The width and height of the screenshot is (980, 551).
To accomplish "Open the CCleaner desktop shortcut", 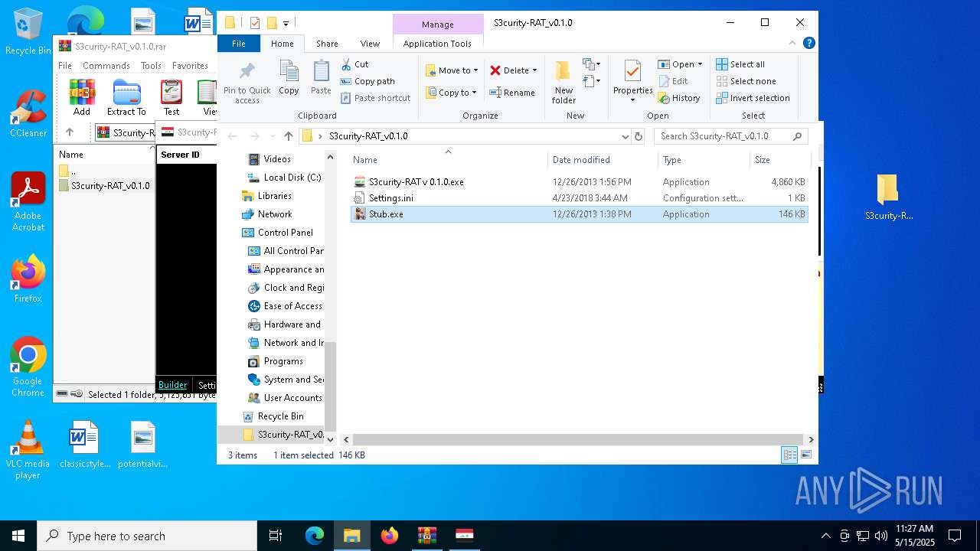I will coord(28,115).
